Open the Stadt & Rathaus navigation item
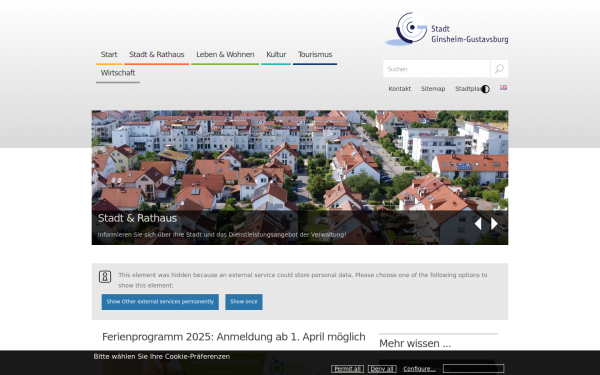 coord(157,55)
